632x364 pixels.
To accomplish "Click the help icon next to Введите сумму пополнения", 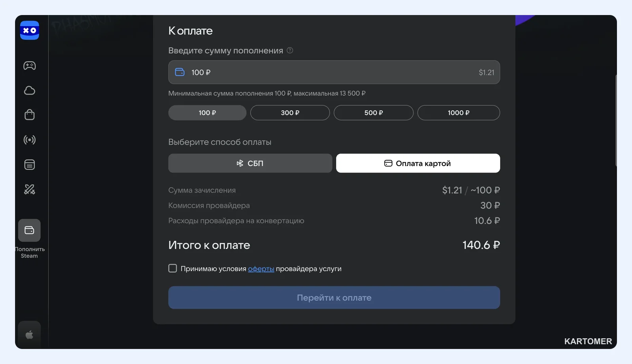I will [x=290, y=50].
